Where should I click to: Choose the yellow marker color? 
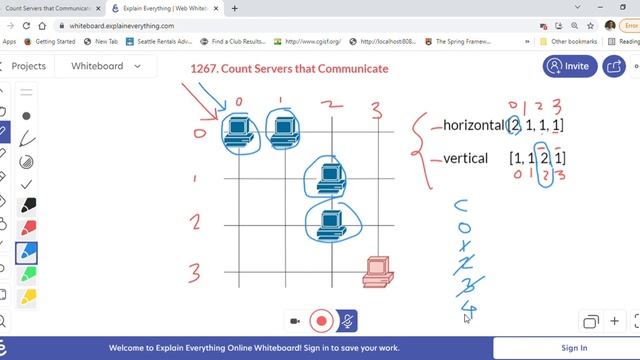(27, 297)
